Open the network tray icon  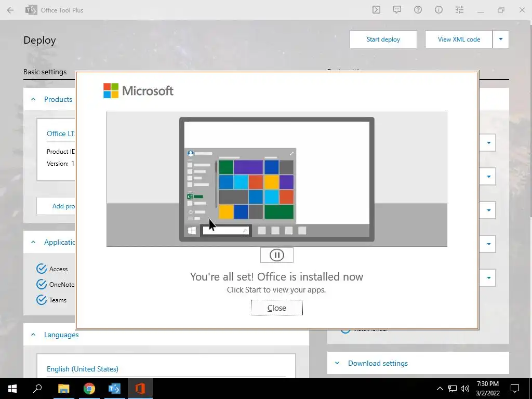tap(453, 389)
